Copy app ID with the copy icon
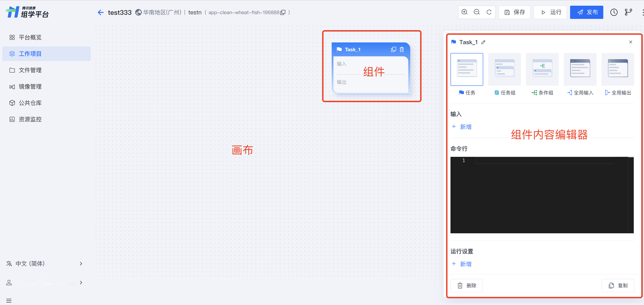644x305 pixels. (x=283, y=13)
